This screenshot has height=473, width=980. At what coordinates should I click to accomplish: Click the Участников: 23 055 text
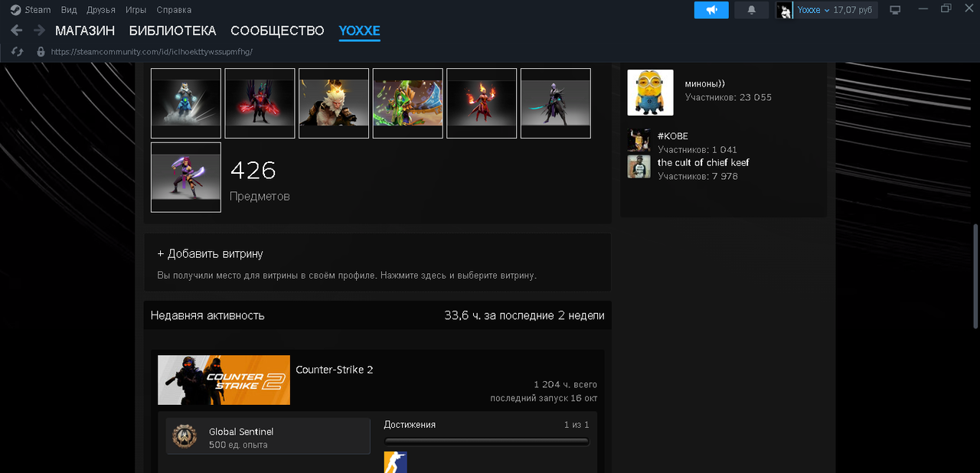[728, 97]
